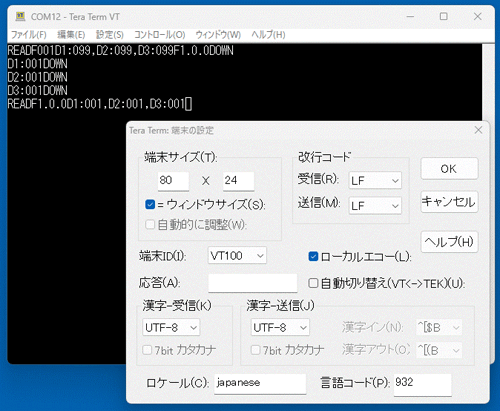Maximize the Tera Term window
Image resolution: width=500 pixels, height=411 pixels.
coord(444,16)
